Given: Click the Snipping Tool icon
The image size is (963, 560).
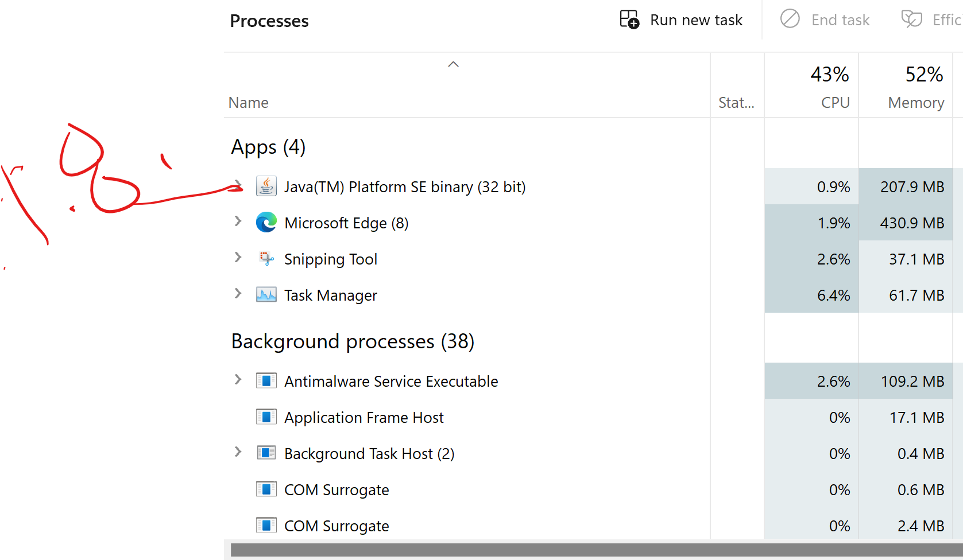Looking at the screenshot, I should pos(266,259).
